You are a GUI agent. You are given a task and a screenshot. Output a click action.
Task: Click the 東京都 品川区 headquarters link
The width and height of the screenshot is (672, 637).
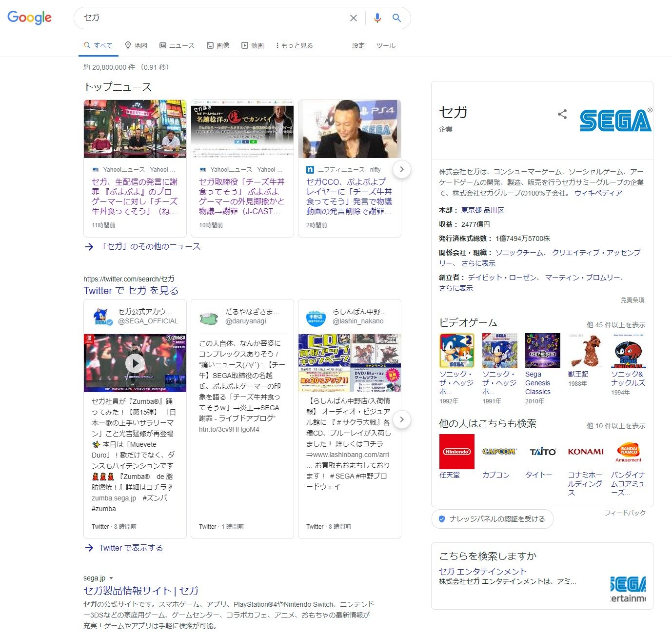[482, 210]
